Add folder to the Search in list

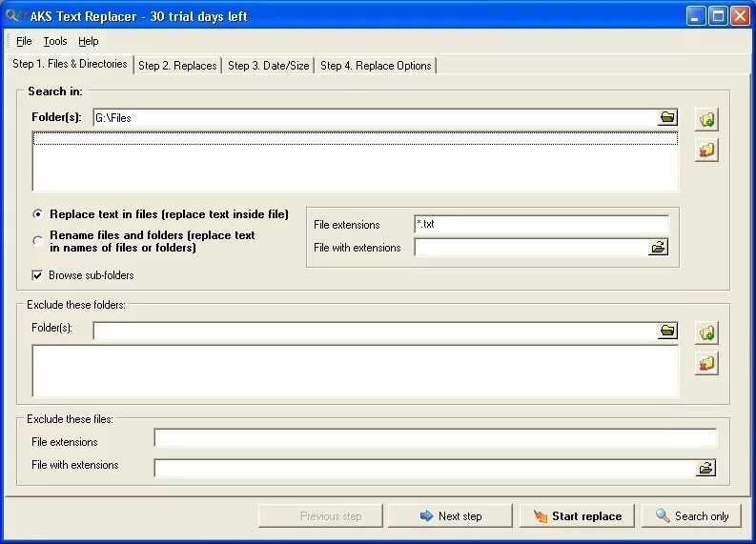(706, 119)
